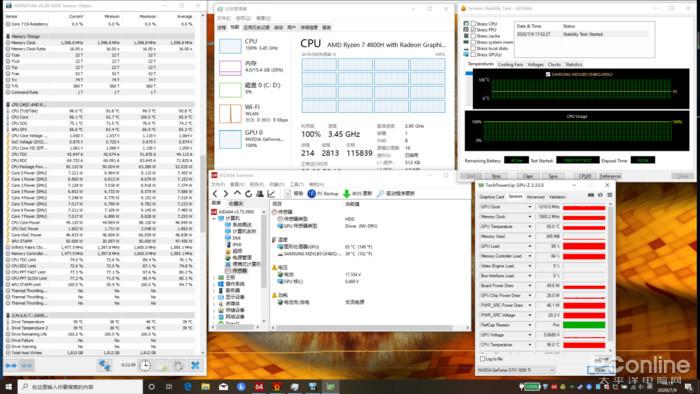
Task: Click Save in System Stability Test
Action: click(x=553, y=176)
